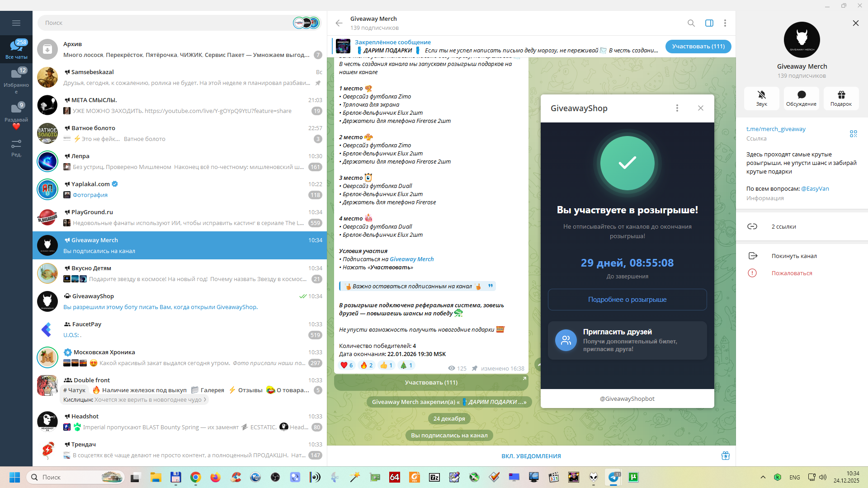The height and width of the screenshot is (488, 868).
Task: Open the Избранное folder tab
Action: point(16,80)
